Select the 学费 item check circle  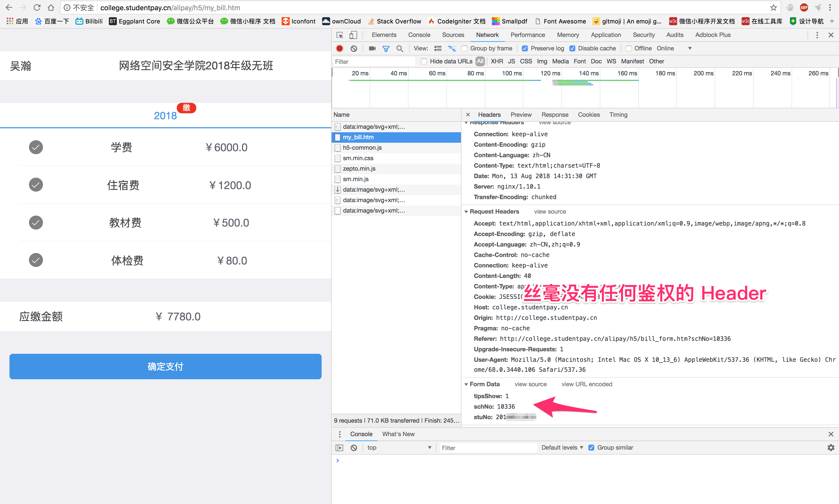(36, 147)
